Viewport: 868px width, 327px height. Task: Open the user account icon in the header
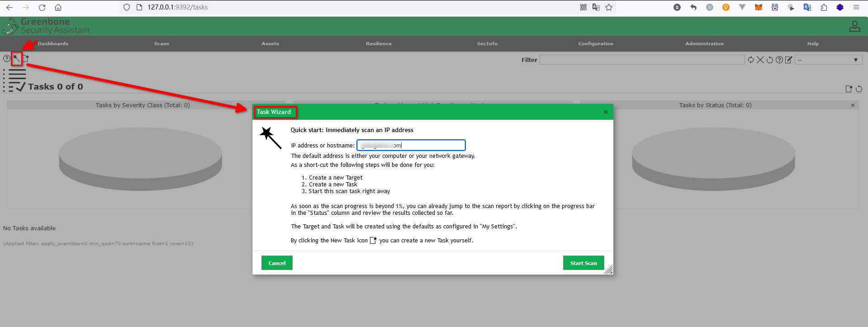tap(854, 26)
